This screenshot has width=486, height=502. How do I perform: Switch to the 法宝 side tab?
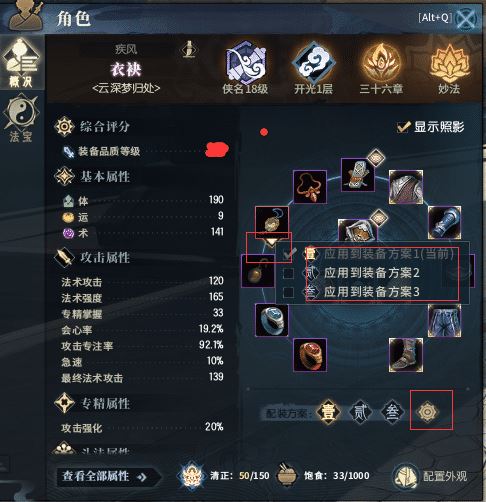point(21,119)
